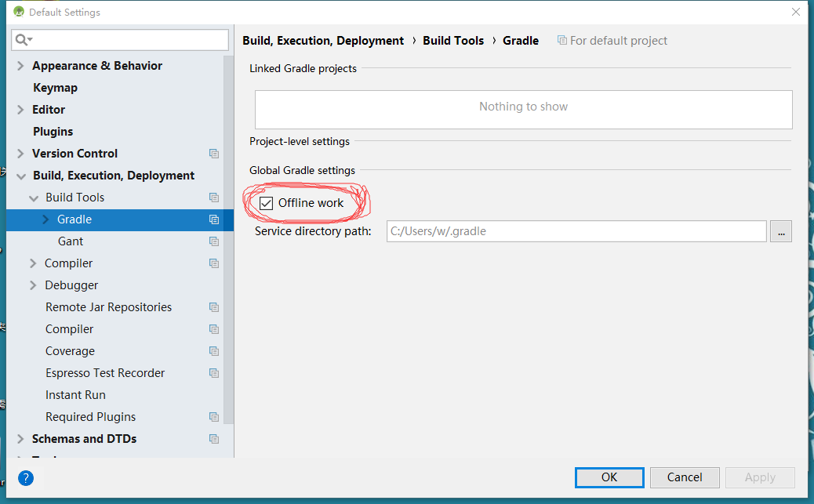
Task: Open the Keymap settings page
Action: pos(55,88)
